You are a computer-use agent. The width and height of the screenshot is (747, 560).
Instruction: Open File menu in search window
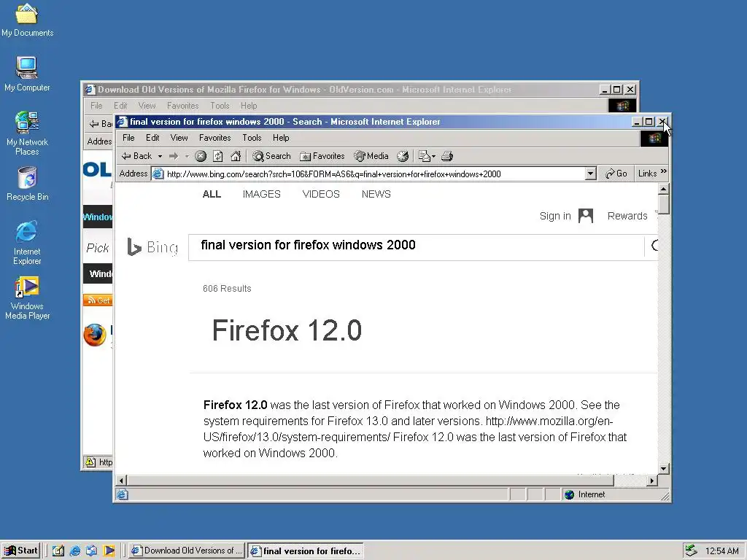click(x=128, y=138)
